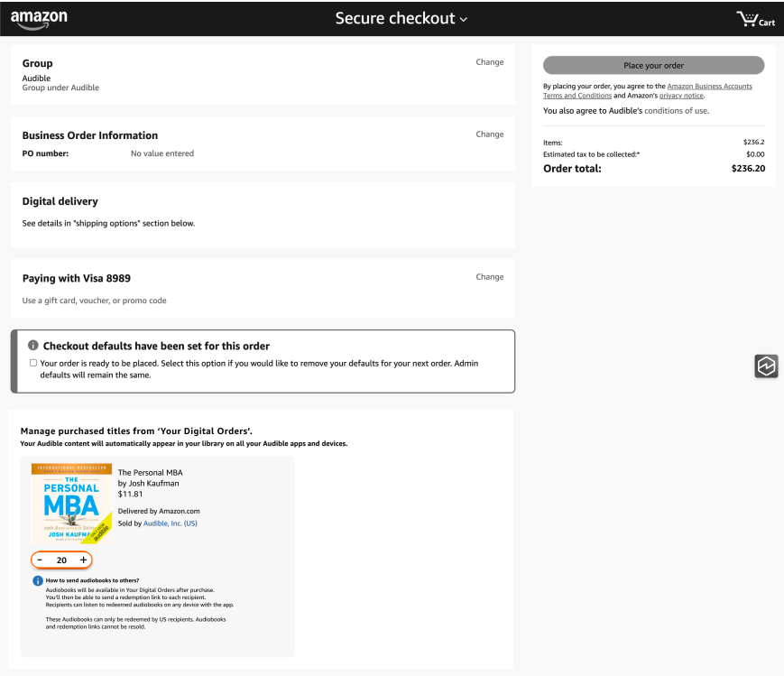Click the Group under Audible text
The width and height of the screenshot is (784, 676).
pos(60,88)
